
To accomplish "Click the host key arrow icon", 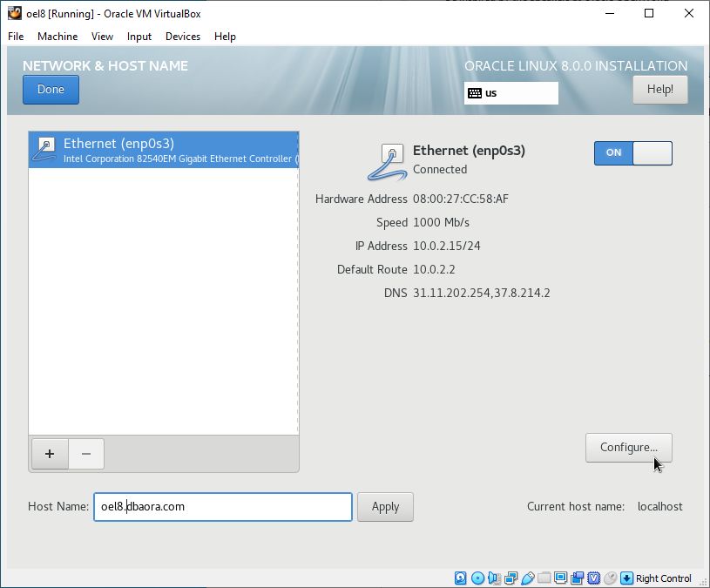I will (x=626, y=578).
